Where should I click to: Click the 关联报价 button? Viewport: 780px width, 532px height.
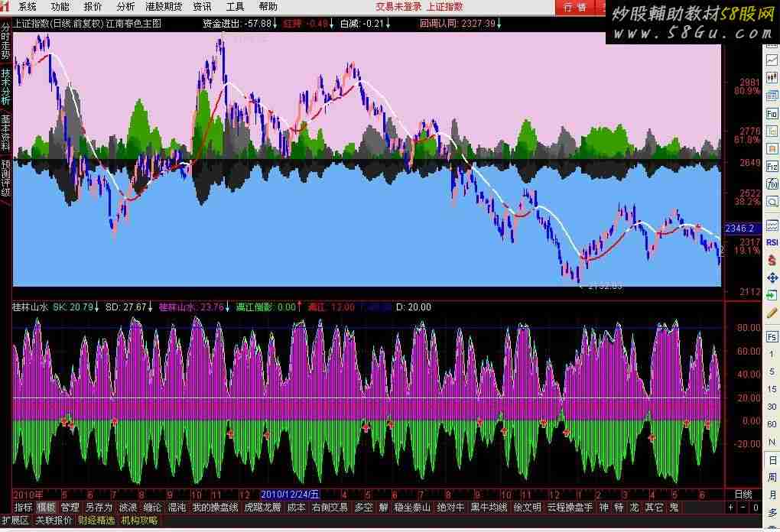pyautogui.click(x=54, y=521)
